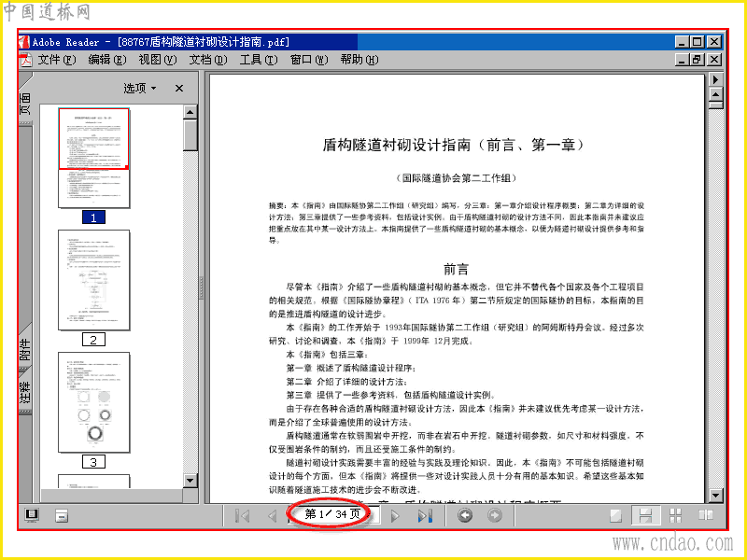Switch to continuous facing layout icon
This screenshot has width=747, height=560.
[x=675, y=516]
